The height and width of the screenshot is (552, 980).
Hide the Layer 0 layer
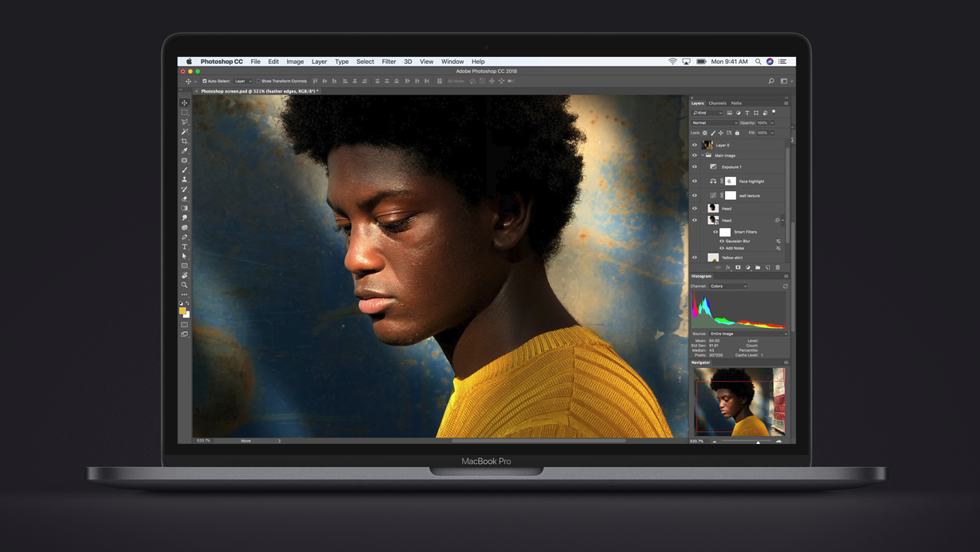click(x=695, y=146)
